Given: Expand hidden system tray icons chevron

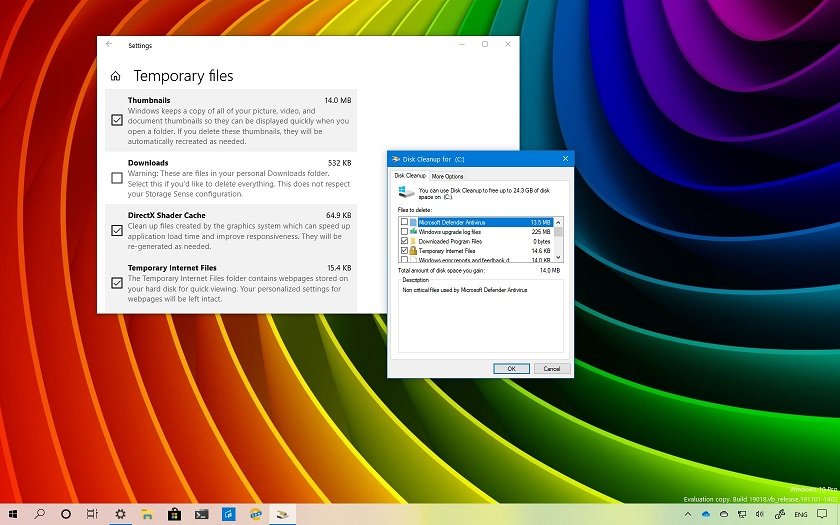Looking at the screenshot, I should pyautogui.click(x=688, y=513).
